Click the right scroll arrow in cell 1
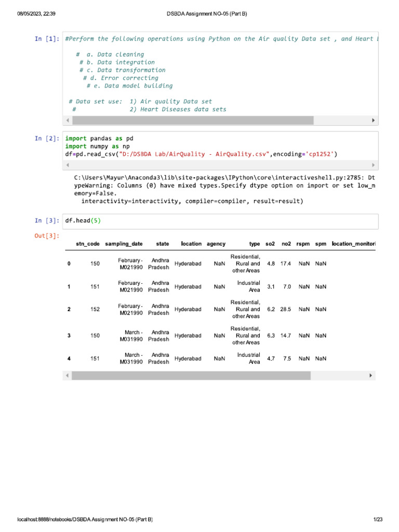 point(373,121)
